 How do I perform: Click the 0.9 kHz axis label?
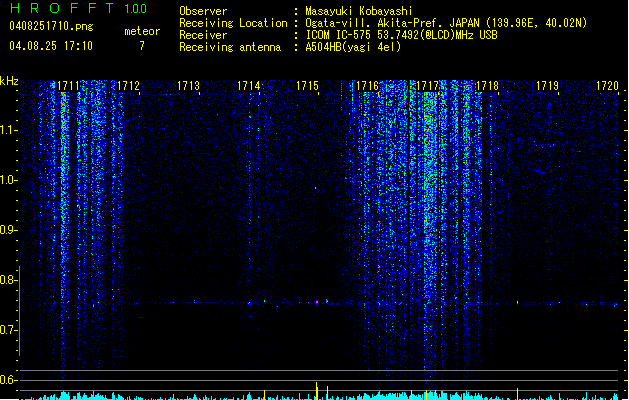[8, 230]
